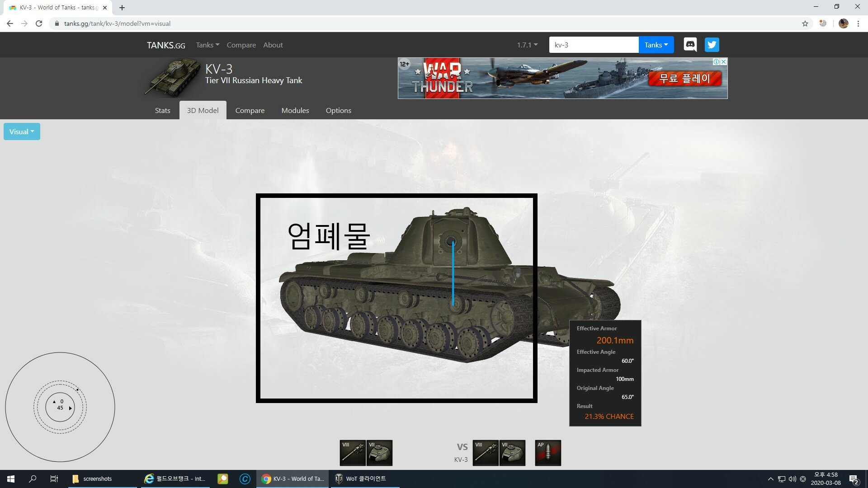Show hidden system tray icons
868x488 pixels.
point(771,479)
